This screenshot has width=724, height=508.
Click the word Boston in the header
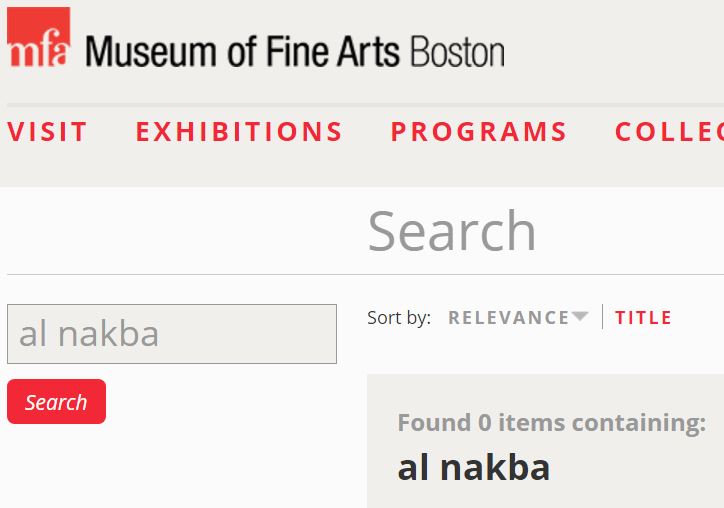click(457, 50)
